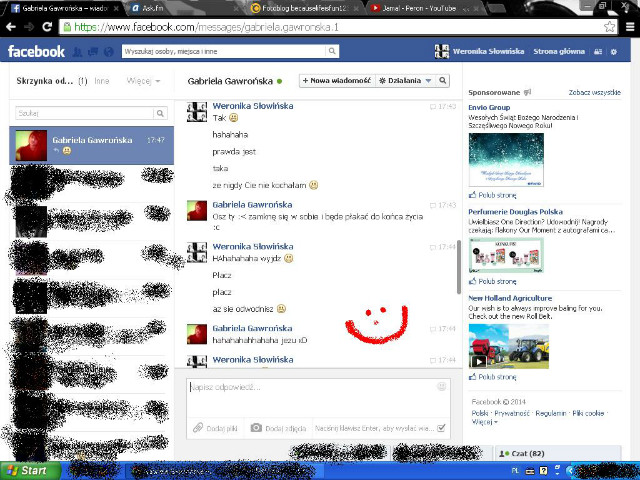Click the search magnifier in Facebook search bar
640x480 pixels.
click(332, 51)
